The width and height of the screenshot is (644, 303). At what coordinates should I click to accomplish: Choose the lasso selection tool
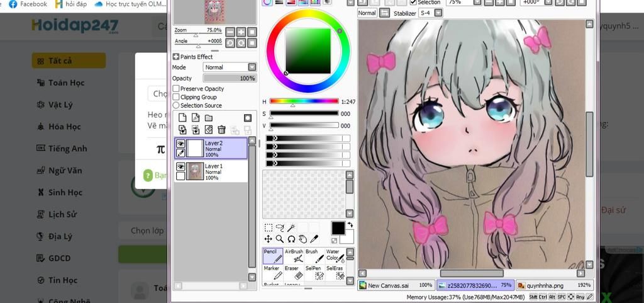click(x=280, y=227)
